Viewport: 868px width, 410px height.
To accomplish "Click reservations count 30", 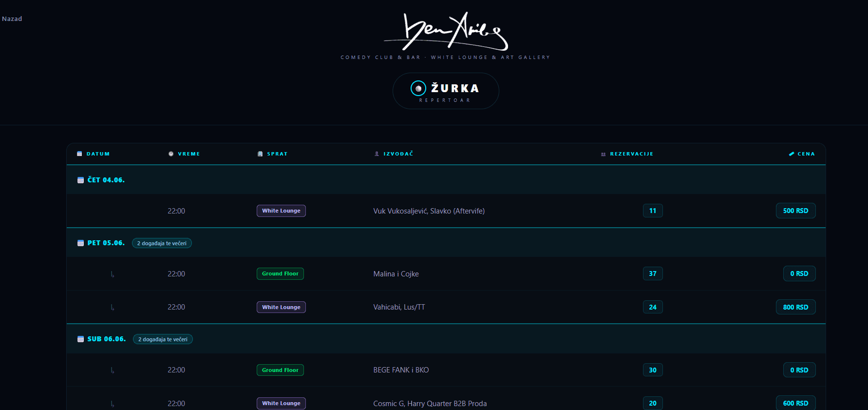I will tap(653, 370).
